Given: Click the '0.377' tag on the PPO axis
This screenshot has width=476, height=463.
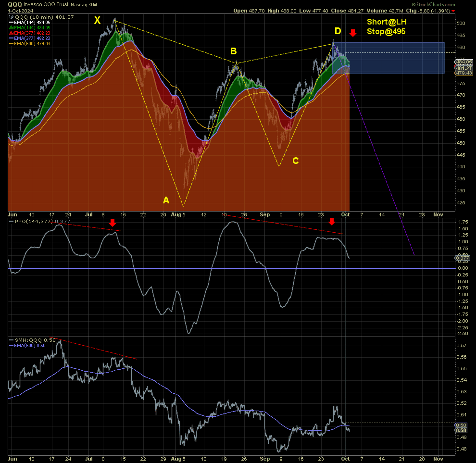Looking at the screenshot, I should 463,258.
